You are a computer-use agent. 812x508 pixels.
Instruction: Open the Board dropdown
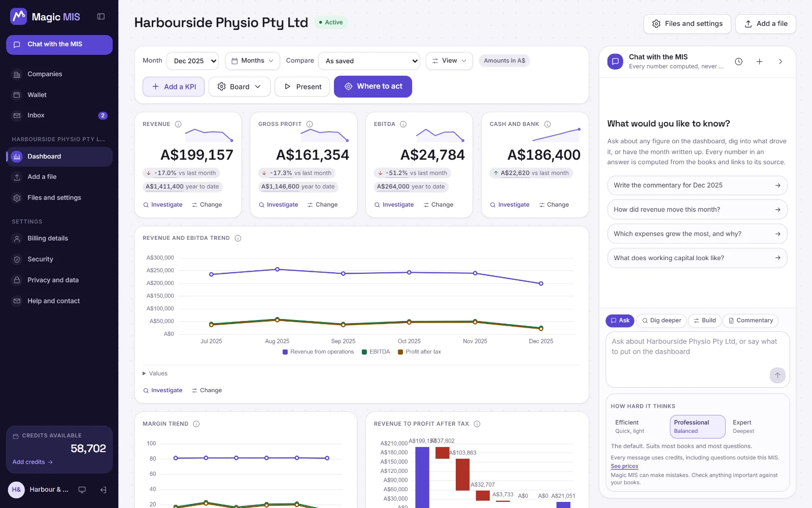[x=240, y=87]
